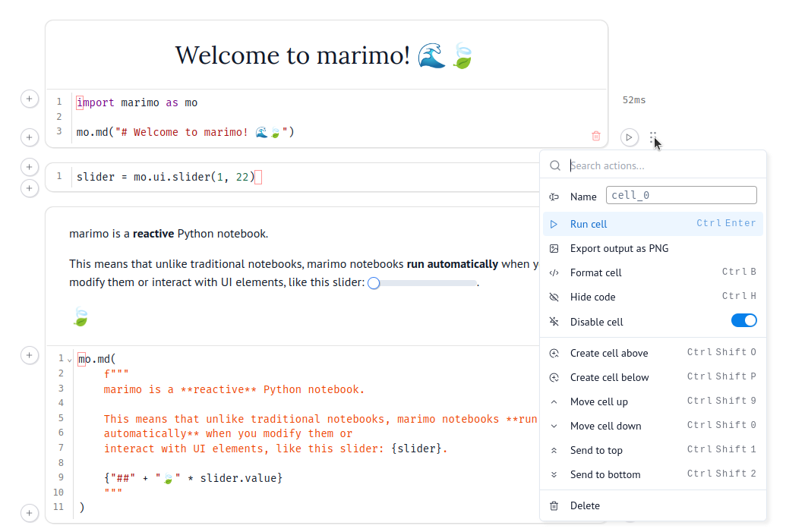Click Delete in the cell actions menu
Screen dimensions: 786x532
[x=652, y=506]
